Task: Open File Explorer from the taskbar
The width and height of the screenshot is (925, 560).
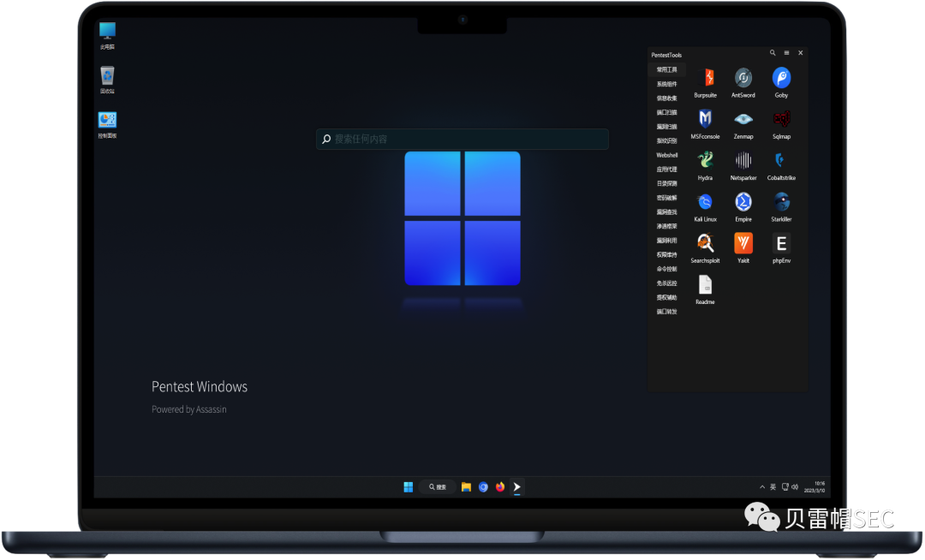Action: coord(466,487)
